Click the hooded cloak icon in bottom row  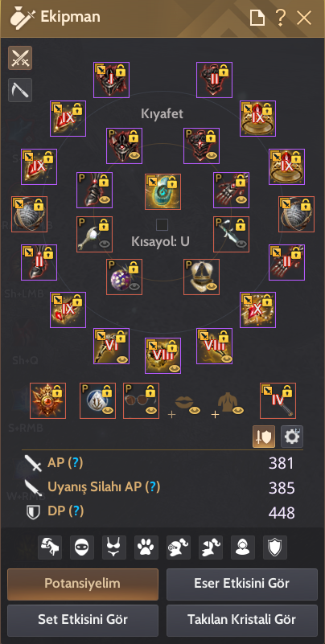pos(243,547)
